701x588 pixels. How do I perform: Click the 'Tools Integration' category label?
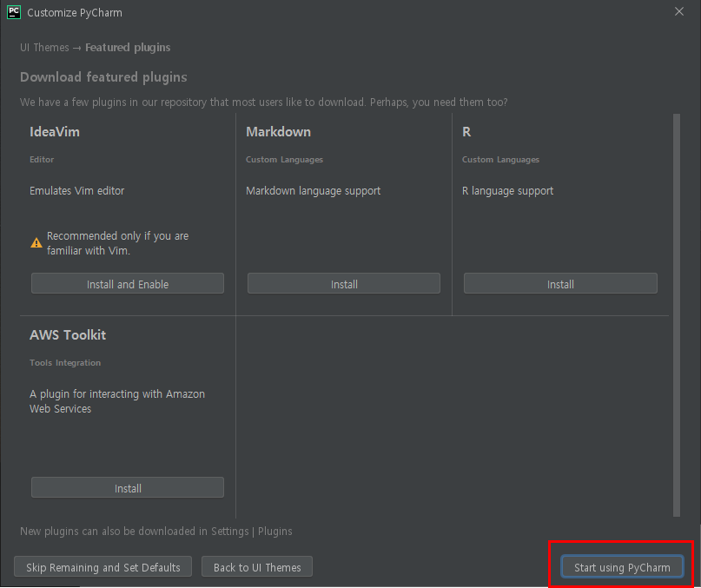pos(65,363)
